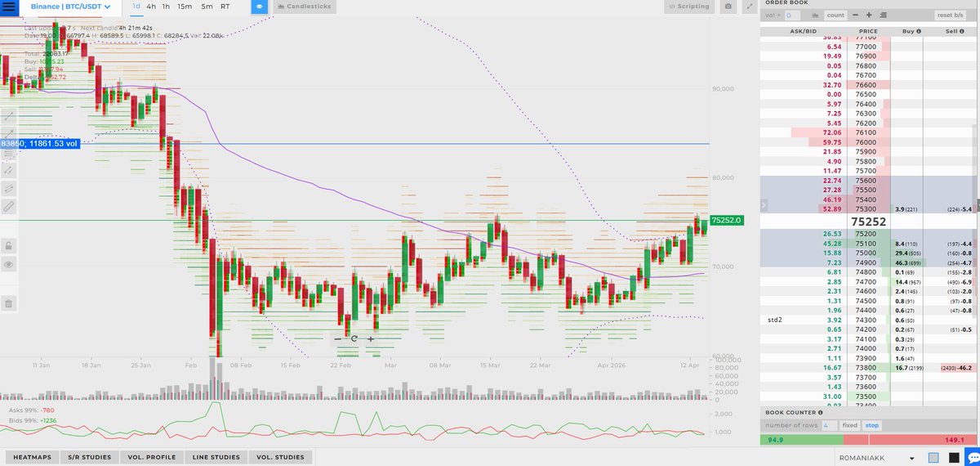This screenshot has width=980, height=466.
Task: Select the dark theme black swatch
Action: tap(952, 457)
